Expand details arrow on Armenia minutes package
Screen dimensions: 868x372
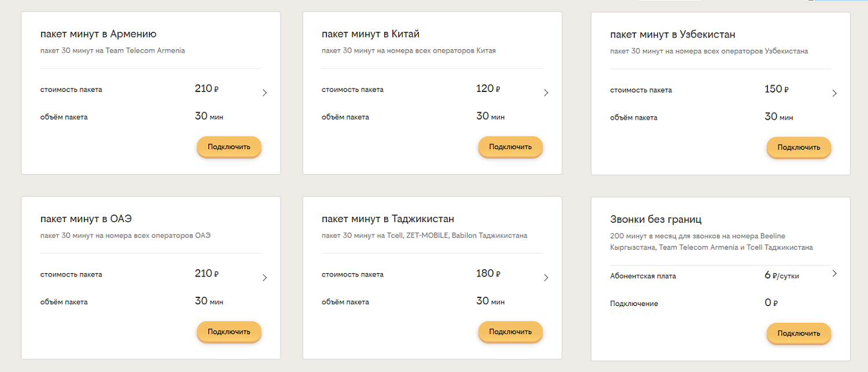[x=264, y=93]
